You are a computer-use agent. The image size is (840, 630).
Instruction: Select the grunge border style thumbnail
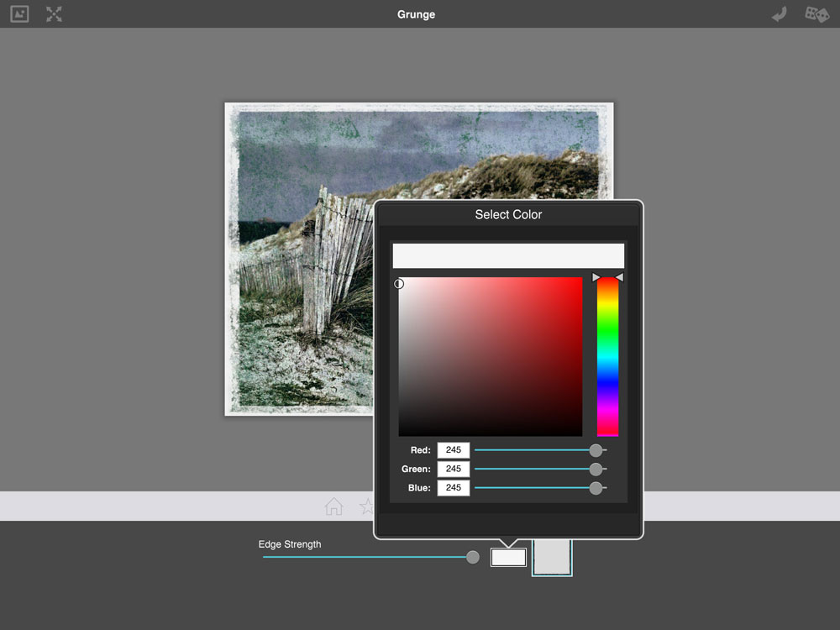click(x=552, y=558)
